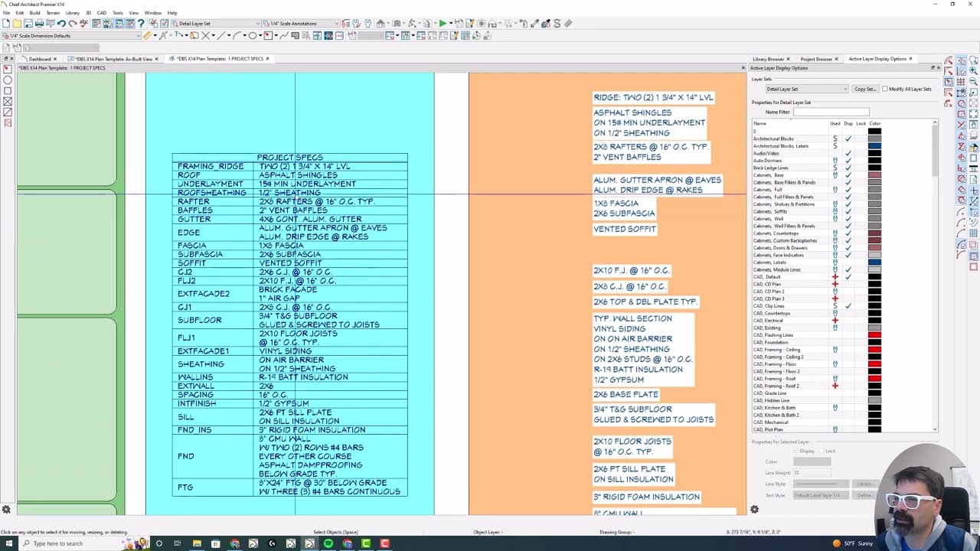Click the Copy Set button

864,89
